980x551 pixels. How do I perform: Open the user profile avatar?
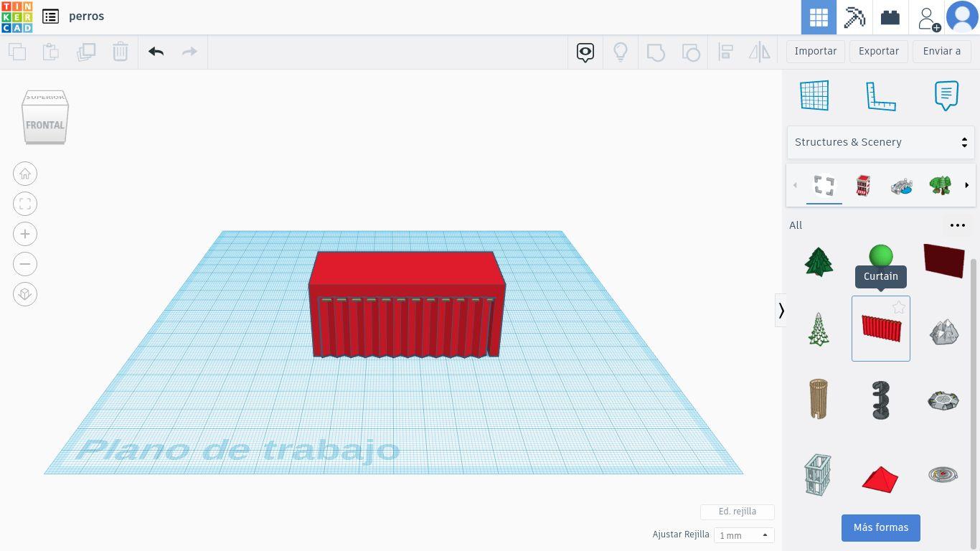962,17
